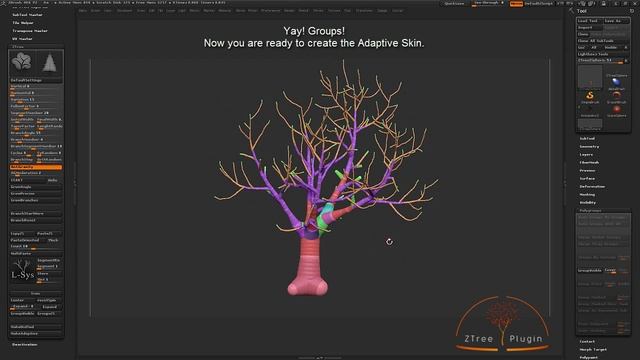Adjust the SegmentNumber slider
Image resolution: width=640 pixels, height=360 pixels.
pos(36,113)
